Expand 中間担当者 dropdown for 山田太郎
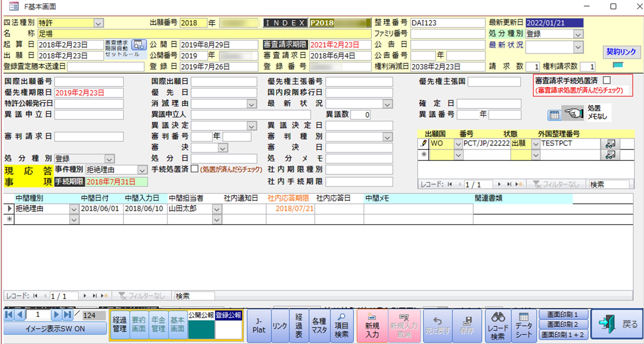Screen dimensions: 644x344 [x=217, y=209]
